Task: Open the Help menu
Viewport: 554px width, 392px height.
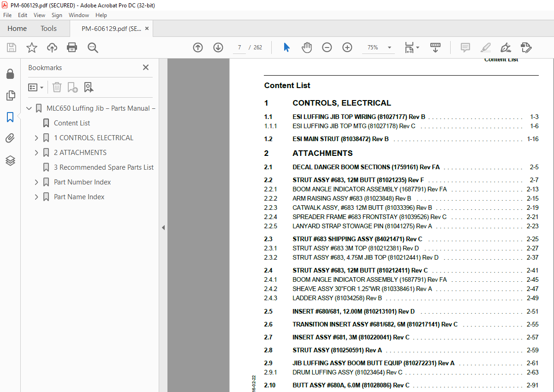Action: tap(101, 15)
